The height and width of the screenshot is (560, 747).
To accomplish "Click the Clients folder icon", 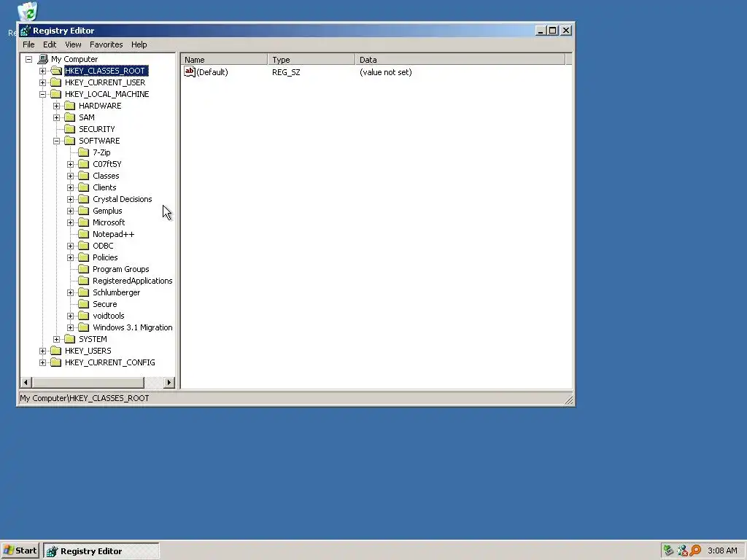I will click(84, 187).
